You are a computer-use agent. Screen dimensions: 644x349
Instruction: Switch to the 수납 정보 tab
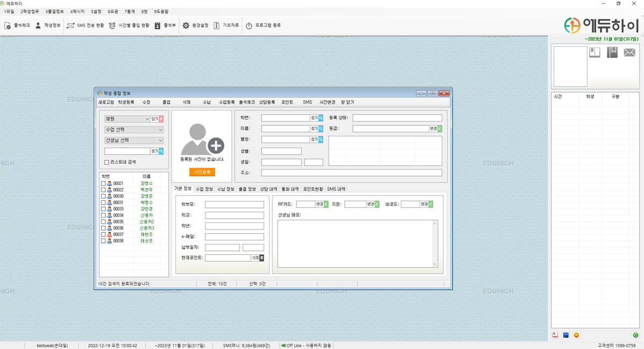coord(225,189)
